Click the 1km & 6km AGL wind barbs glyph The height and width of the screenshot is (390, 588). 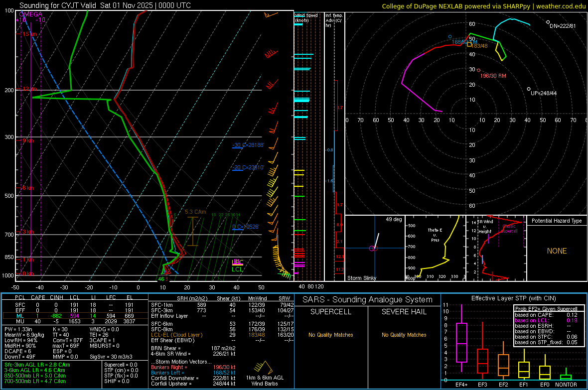point(263,367)
